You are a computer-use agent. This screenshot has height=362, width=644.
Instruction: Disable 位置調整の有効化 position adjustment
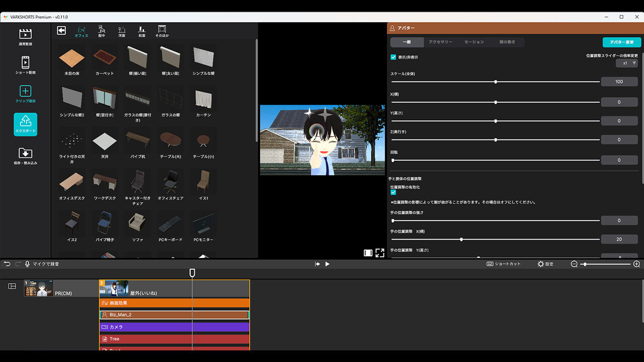(393, 191)
